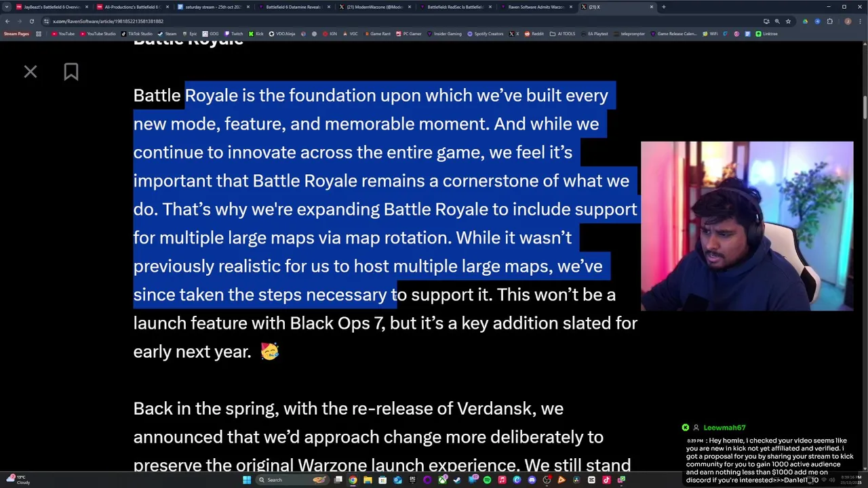Switch to JayBeazt's Battlefield 6 Overview tab
The height and width of the screenshot is (488, 868).
[x=52, y=7]
